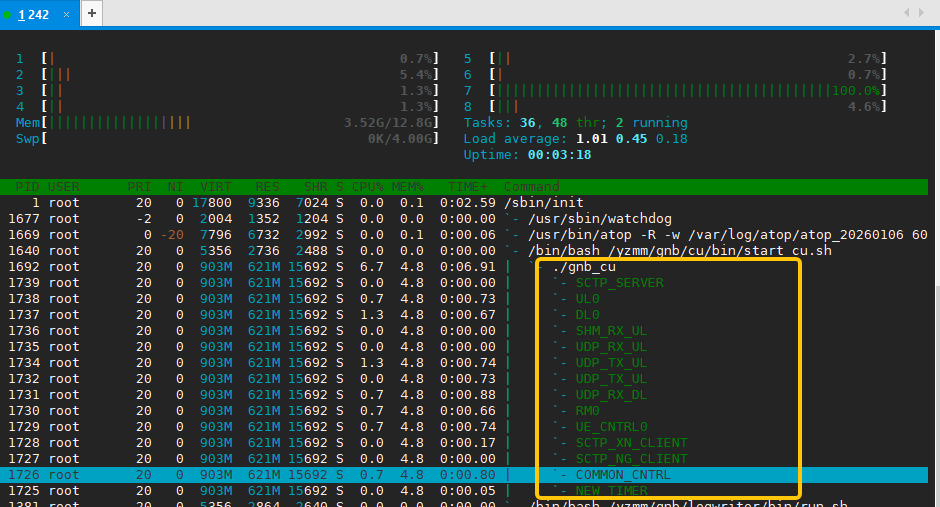This screenshot has width=940, height=507.
Task: Select the highlighted COMMON_CNTRL thread row
Action: tap(623, 475)
